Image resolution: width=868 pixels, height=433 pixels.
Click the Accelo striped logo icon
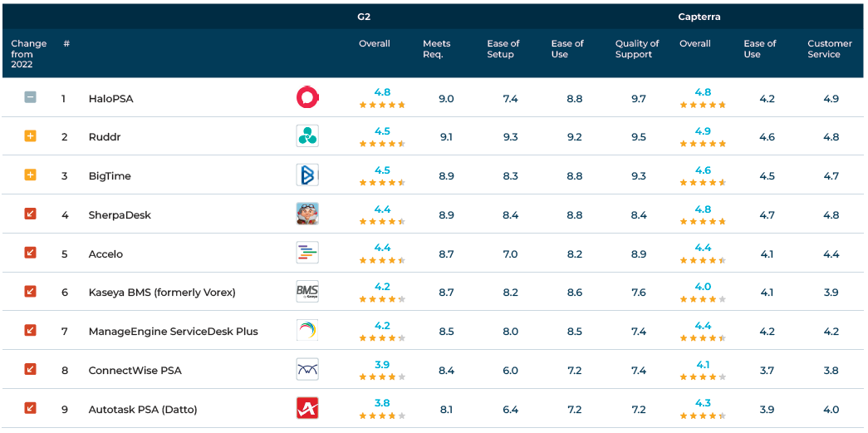pyautogui.click(x=307, y=253)
